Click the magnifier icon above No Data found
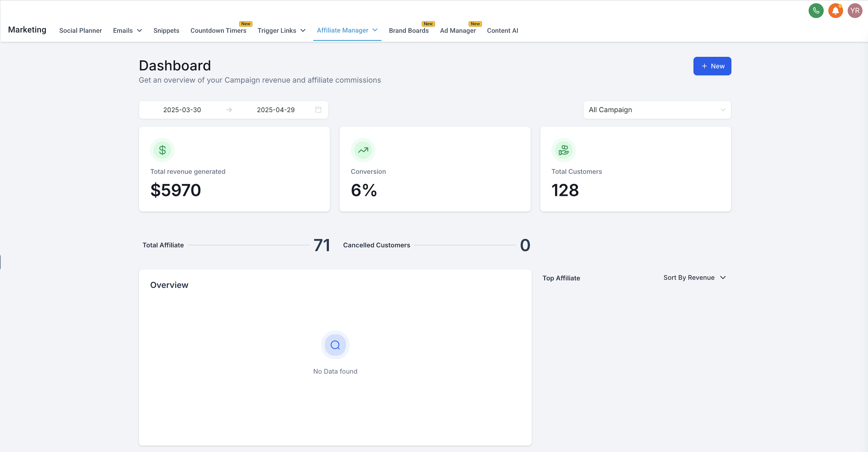 335,345
